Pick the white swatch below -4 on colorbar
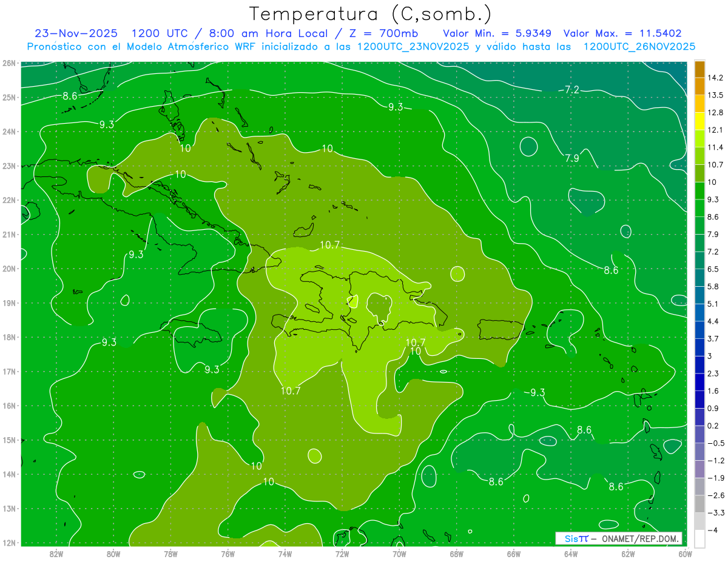This screenshot has width=728, height=562. (x=699, y=538)
